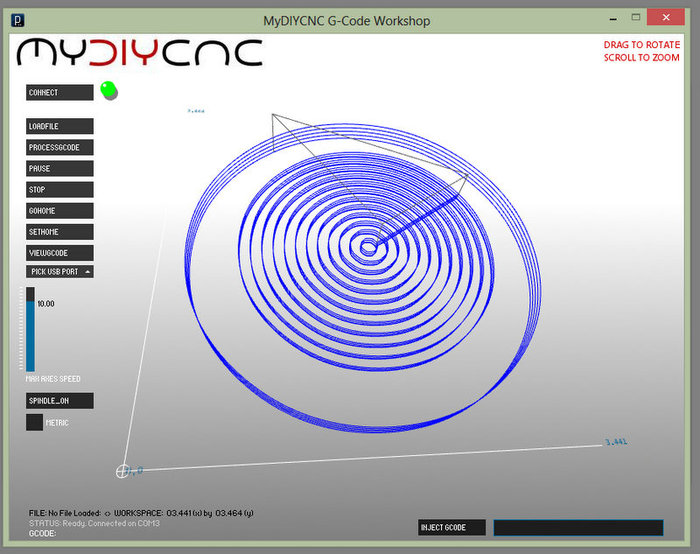The width and height of the screenshot is (700, 554).
Task: Click the INJECT GCODE button
Action: 451,527
